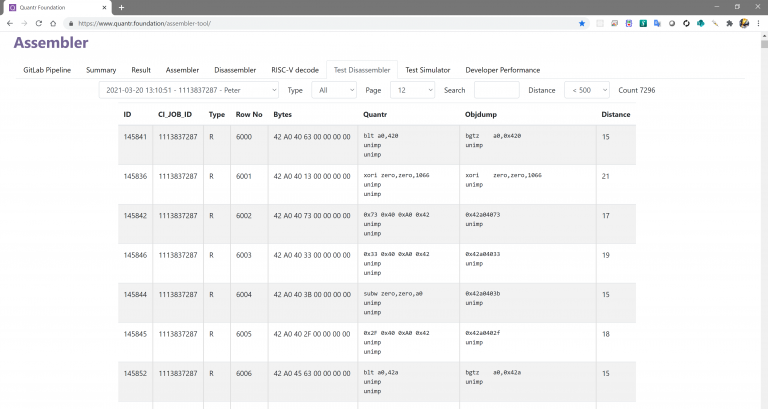Viewport: 768px width, 409px height.
Task: Expand the Distance filter dropdown
Action: point(587,90)
